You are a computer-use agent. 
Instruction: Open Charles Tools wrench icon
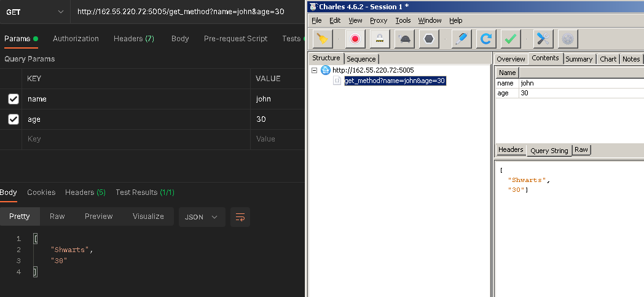[x=543, y=39]
